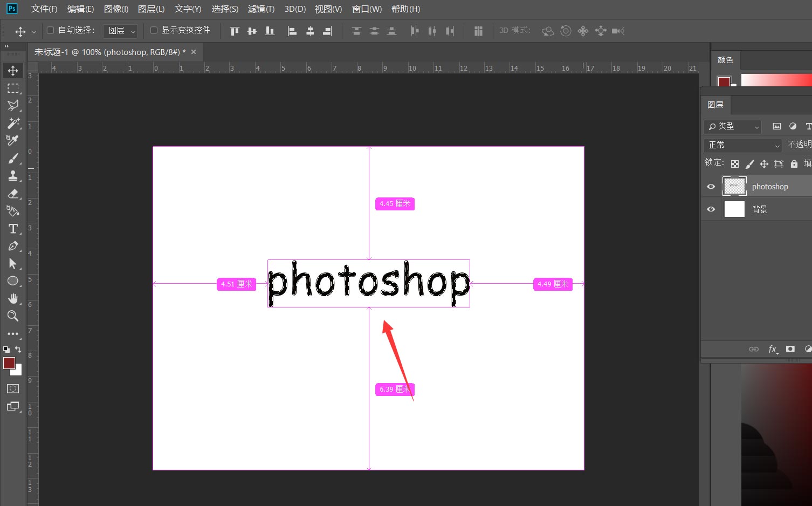Image resolution: width=812 pixels, height=506 pixels.
Task: Switch to the 颜色 panel tab
Action: point(726,60)
